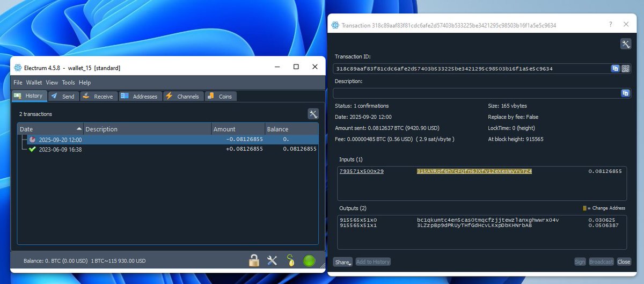This screenshot has width=644, height=284.
Task: Switch to the Addresses tab
Action: point(140,96)
